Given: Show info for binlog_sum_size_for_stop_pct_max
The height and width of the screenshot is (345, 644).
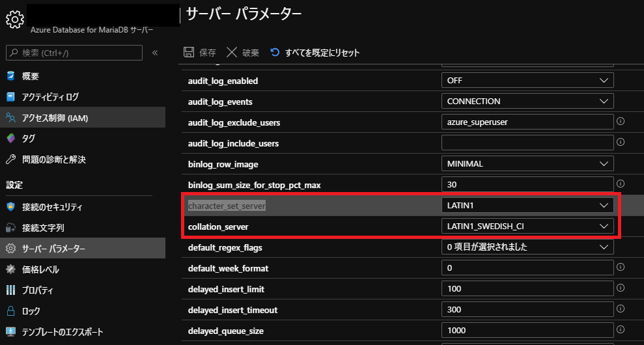Looking at the screenshot, I should pos(621,184).
